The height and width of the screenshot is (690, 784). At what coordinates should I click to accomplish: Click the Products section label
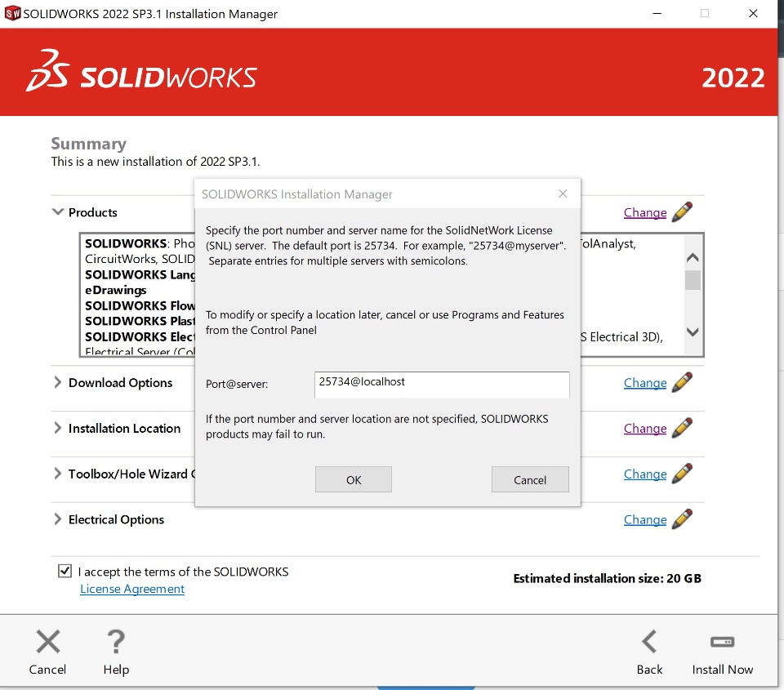(x=92, y=212)
